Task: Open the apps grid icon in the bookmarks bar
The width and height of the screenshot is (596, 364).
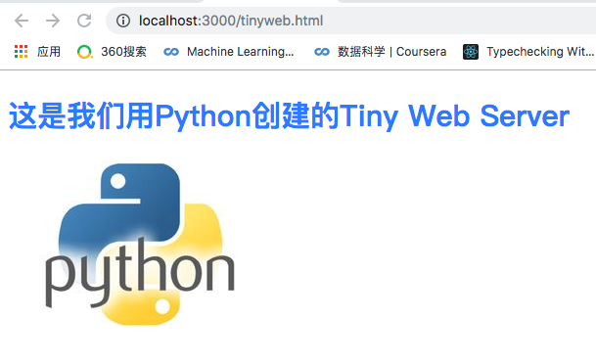Action: [x=21, y=51]
